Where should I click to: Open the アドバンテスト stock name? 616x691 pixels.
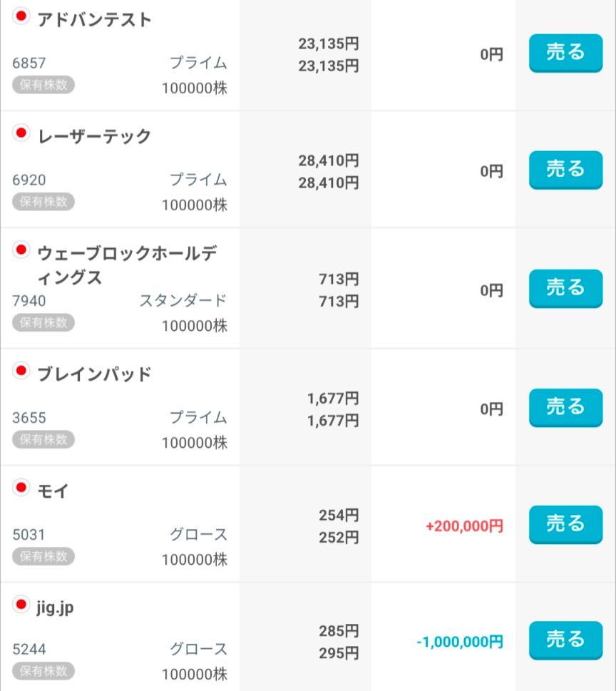[x=94, y=20]
